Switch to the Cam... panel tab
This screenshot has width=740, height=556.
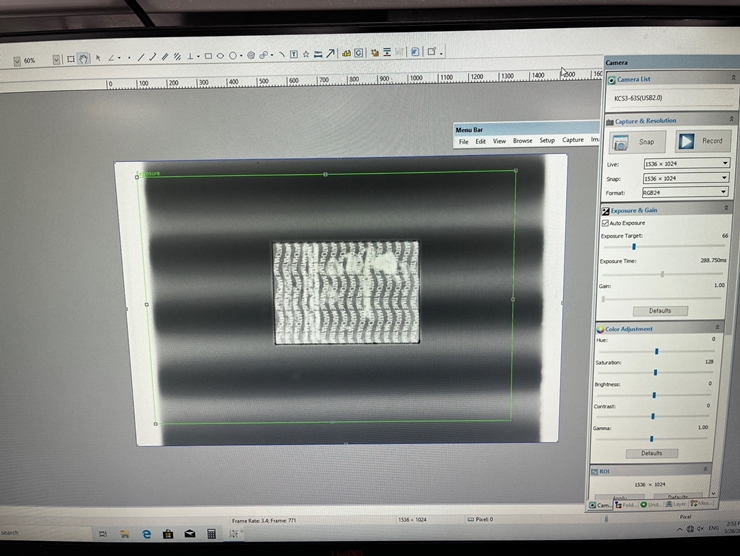pyautogui.click(x=600, y=504)
